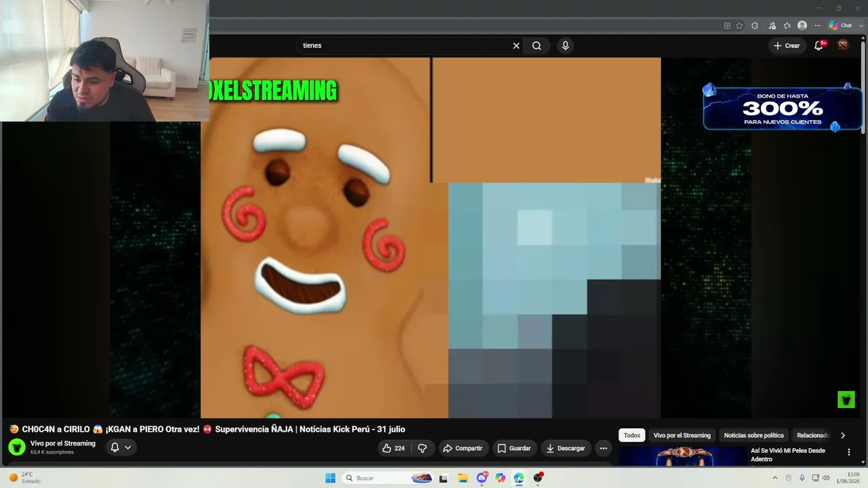868x488 pixels.
Task: Start voice search with the microphone icon
Action: [x=566, y=45]
